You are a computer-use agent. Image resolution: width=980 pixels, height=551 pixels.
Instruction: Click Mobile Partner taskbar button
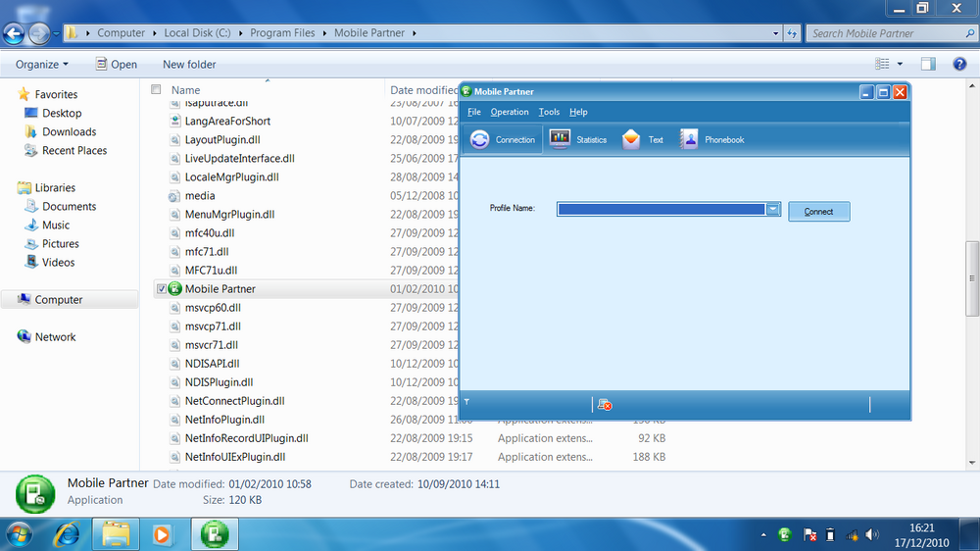point(215,534)
